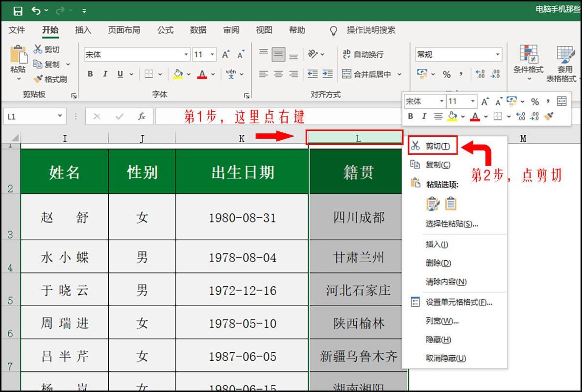Screen dimensions: 582x392
Task: Click the large Paste clipboard icon
Action: coord(18,54)
